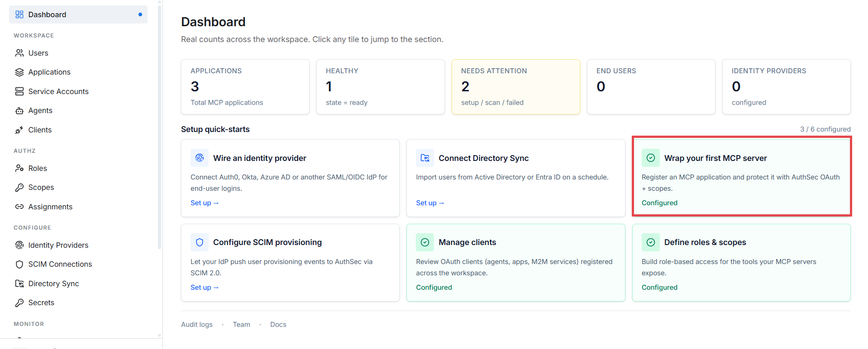Click Configured on Define roles & scopes card
Screen dimensions: 868x349
point(659,288)
